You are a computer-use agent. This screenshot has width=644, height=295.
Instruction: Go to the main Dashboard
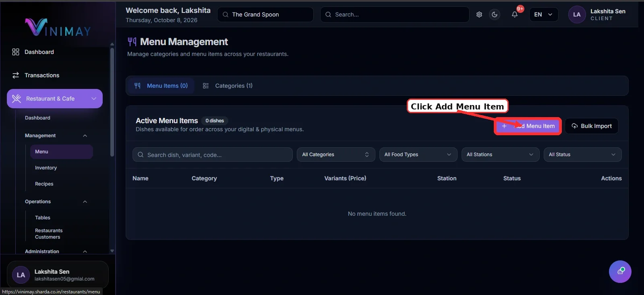point(39,52)
